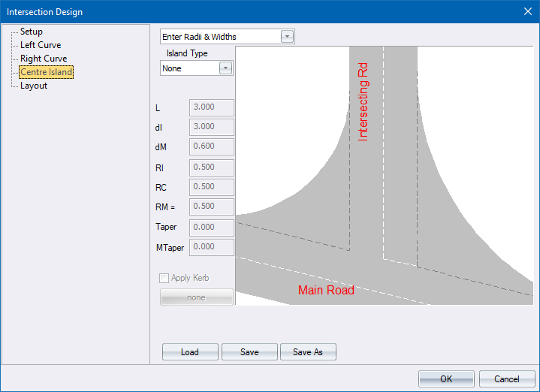Open the Left Curve page
Viewport: 540px width, 392px height.
coord(41,45)
